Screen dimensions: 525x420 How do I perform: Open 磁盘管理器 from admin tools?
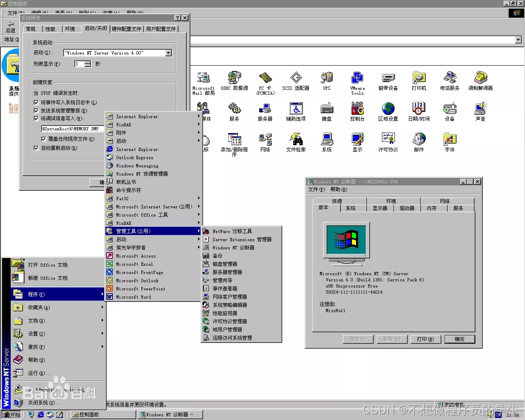[x=241, y=264]
